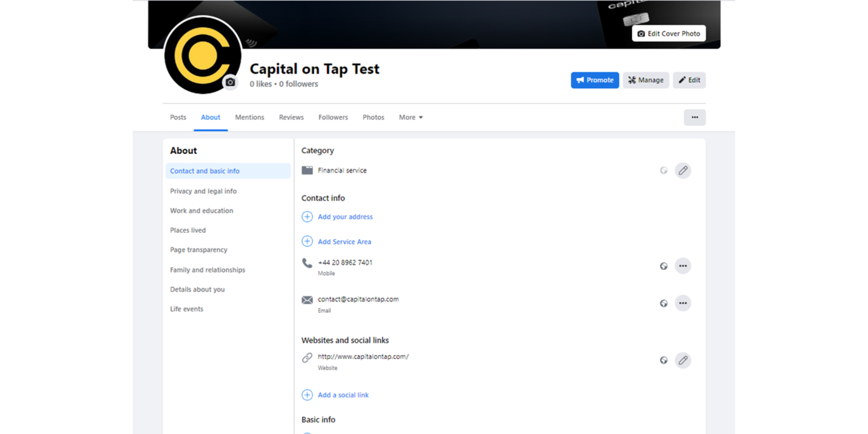The height and width of the screenshot is (434, 868).
Task: Select Contact and basic info section
Action: (228, 171)
